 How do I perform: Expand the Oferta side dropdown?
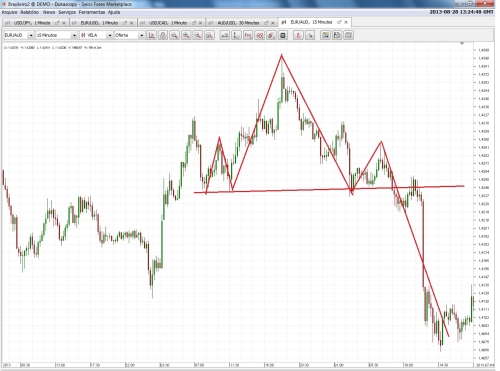point(141,35)
